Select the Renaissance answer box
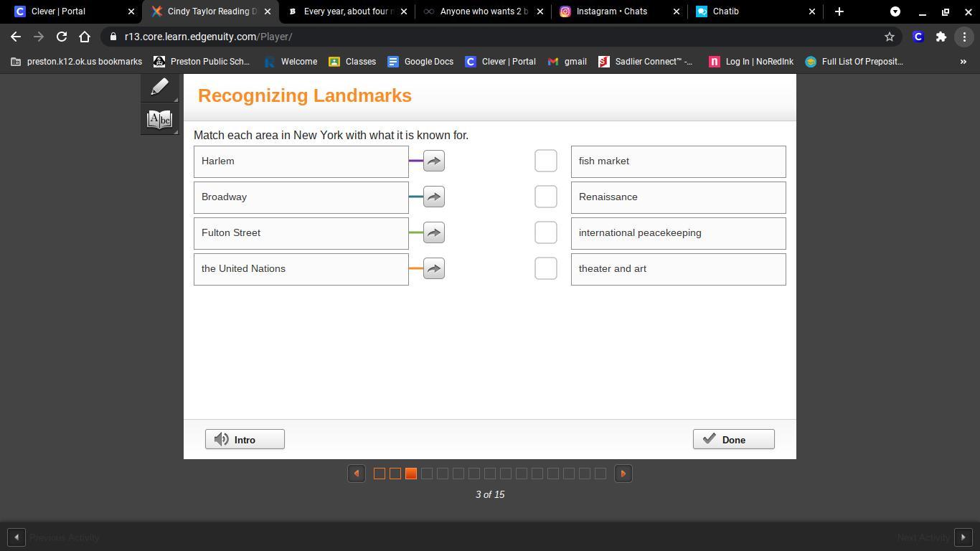This screenshot has width=980, height=551. click(679, 197)
